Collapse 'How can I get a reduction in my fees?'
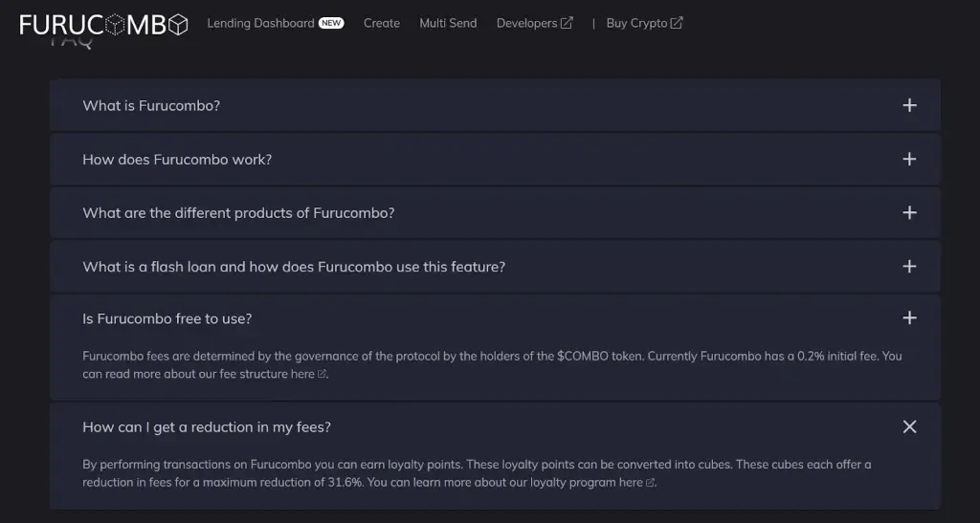This screenshot has width=980, height=523. pos(495,426)
